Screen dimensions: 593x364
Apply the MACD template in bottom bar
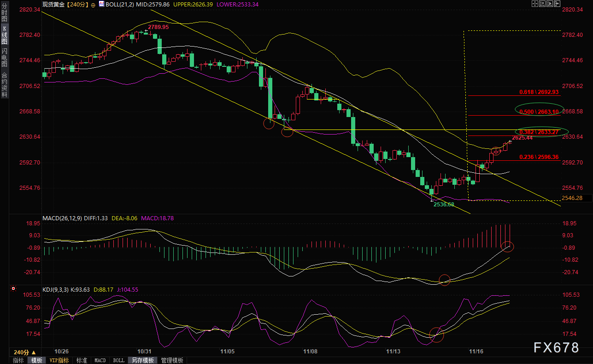pos(100,360)
